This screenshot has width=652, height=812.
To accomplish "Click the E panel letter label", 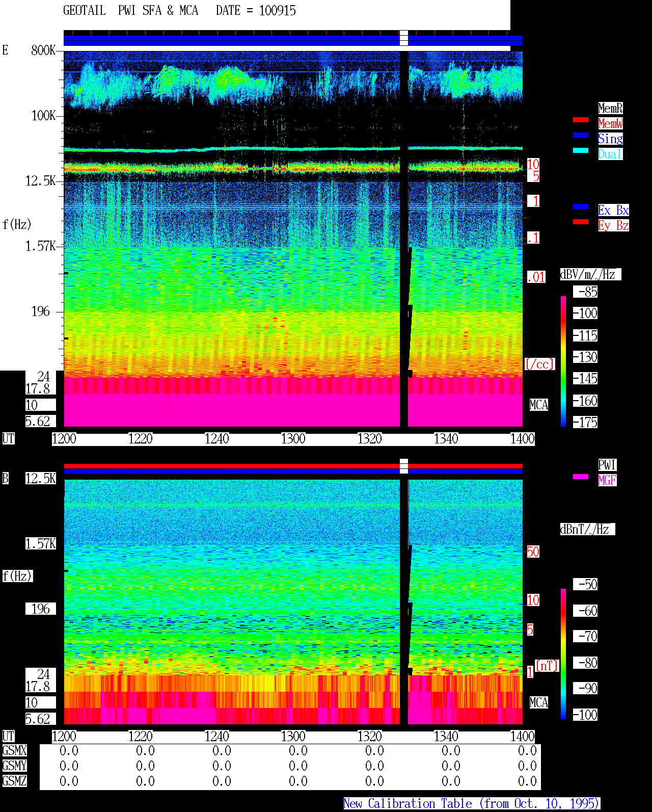I will 6,50.
